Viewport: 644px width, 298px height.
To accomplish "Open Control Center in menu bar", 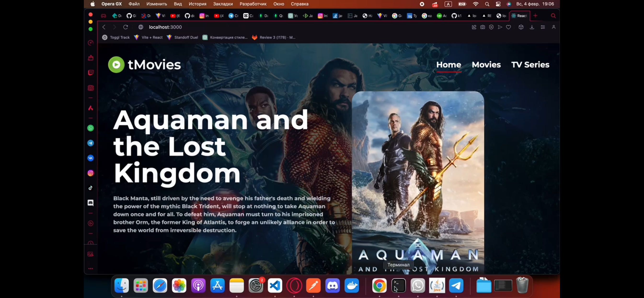I will coord(498,4).
